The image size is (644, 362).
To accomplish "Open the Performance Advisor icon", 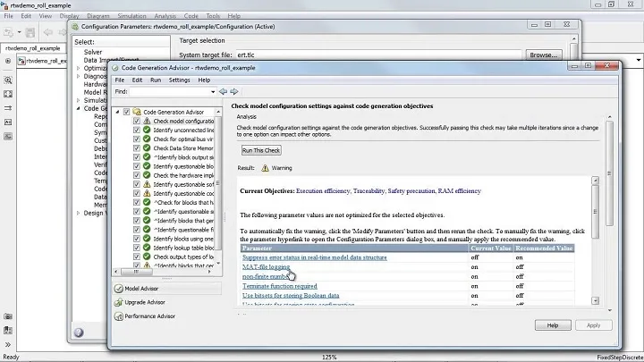I will tap(119, 316).
